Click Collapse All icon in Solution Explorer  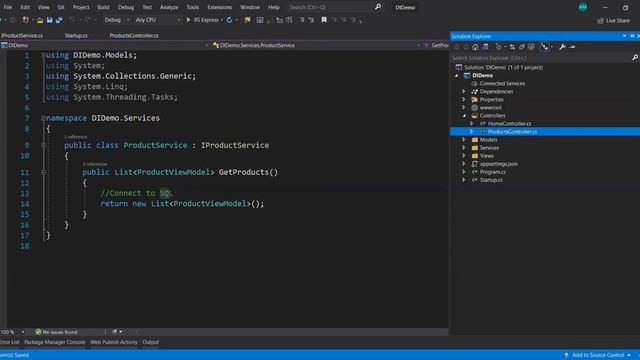pyautogui.click(x=522, y=47)
